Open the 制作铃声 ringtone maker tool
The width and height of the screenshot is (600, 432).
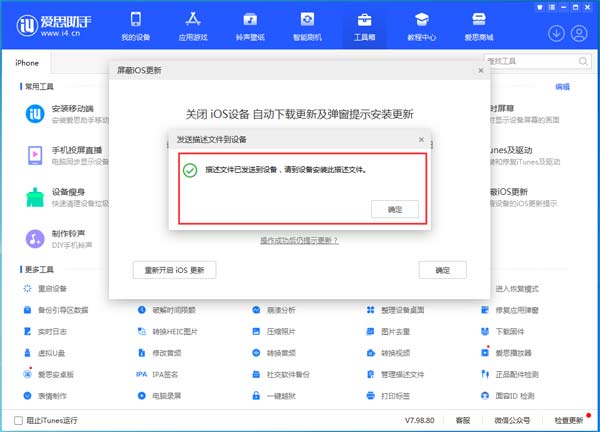tap(59, 239)
